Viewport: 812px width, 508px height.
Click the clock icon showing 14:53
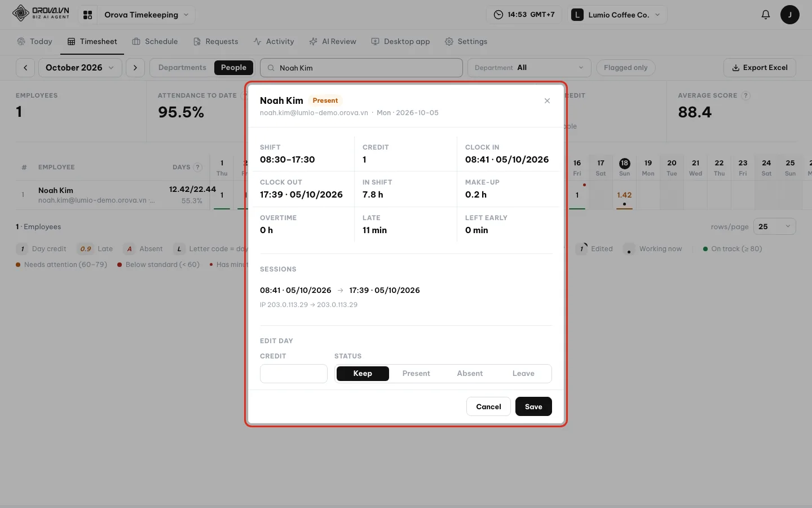coord(498,15)
